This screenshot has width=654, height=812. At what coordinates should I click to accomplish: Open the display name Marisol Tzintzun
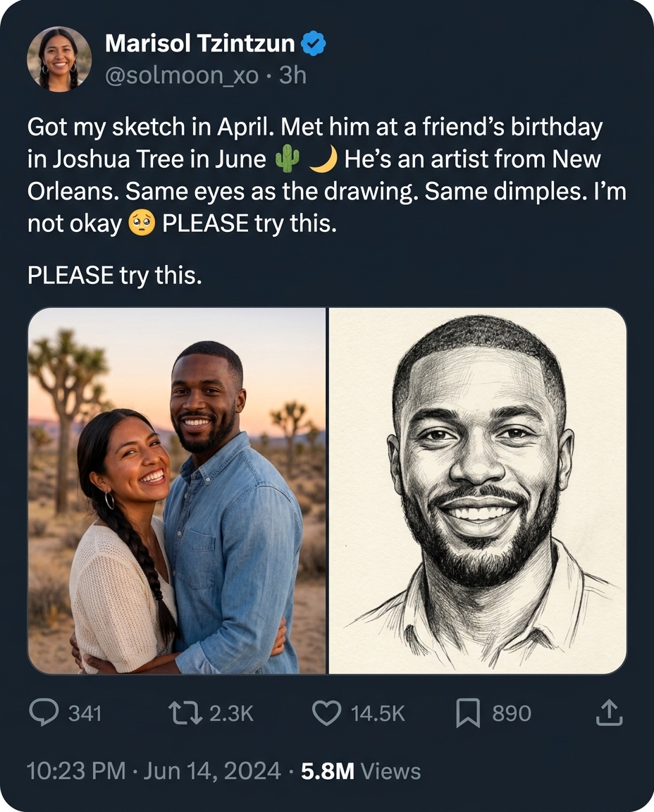click(x=200, y=43)
